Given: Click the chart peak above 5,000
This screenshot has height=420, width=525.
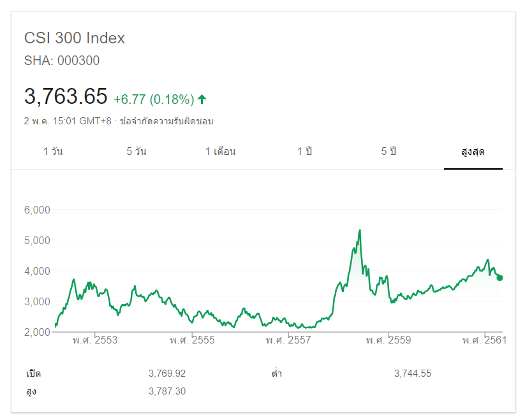Looking at the screenshot, I should [360, 231].
